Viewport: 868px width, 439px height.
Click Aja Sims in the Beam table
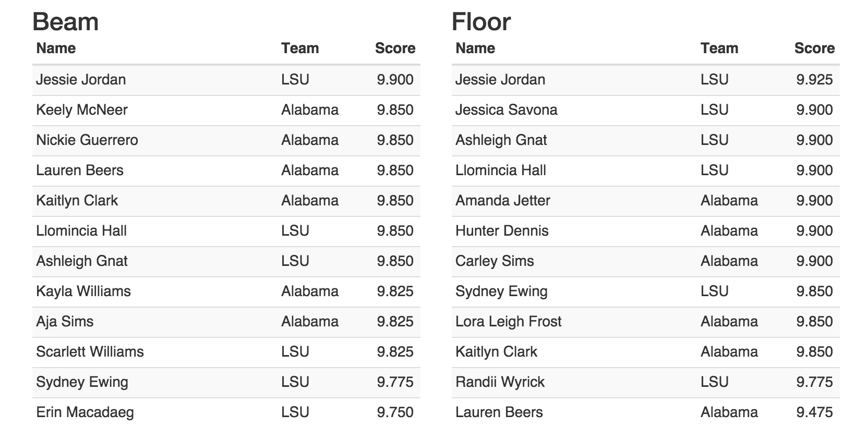(x=65, y=322)
